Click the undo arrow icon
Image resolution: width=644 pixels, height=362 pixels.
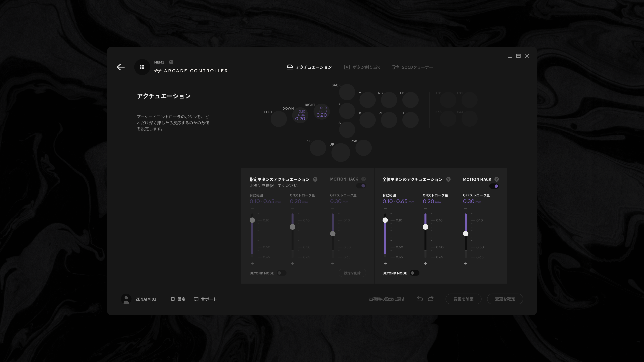pos(420,299)
